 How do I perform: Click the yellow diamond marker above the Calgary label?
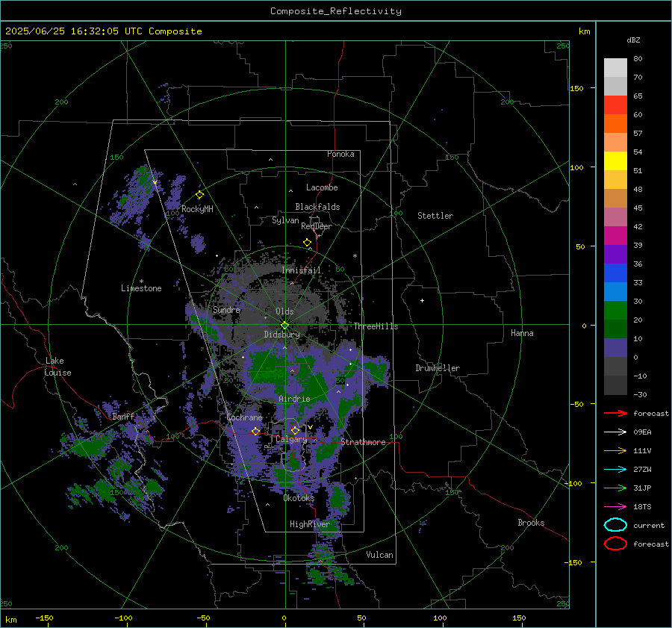coord(295,430)
